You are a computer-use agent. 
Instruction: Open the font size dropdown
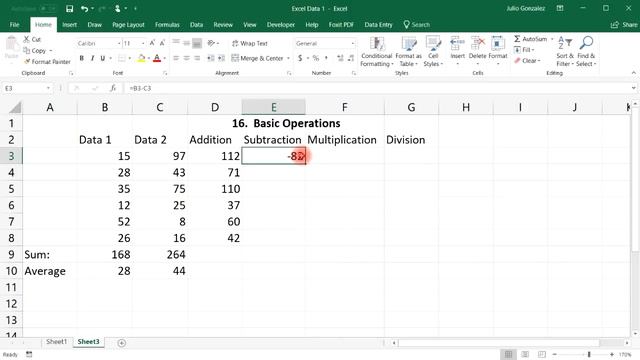142,43
